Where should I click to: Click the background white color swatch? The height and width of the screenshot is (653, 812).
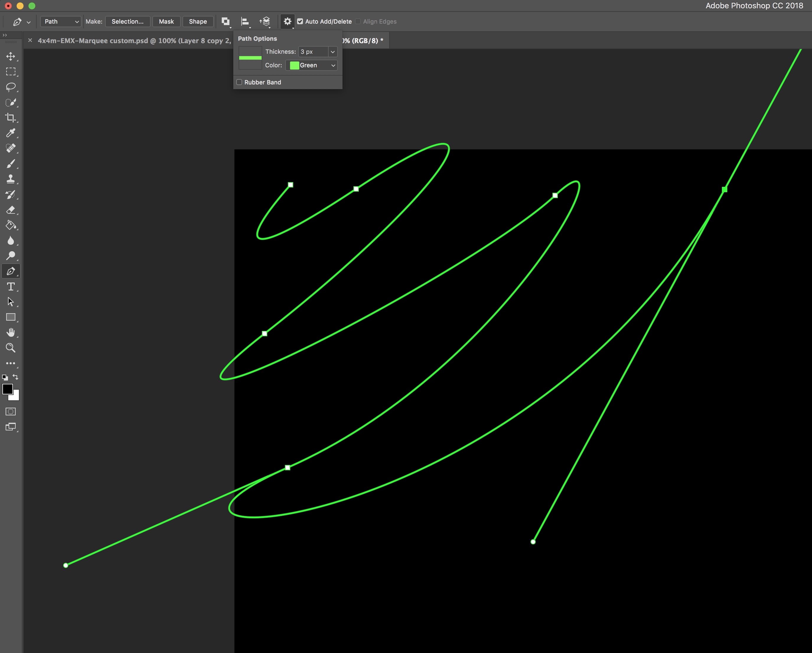coord(16,397)
